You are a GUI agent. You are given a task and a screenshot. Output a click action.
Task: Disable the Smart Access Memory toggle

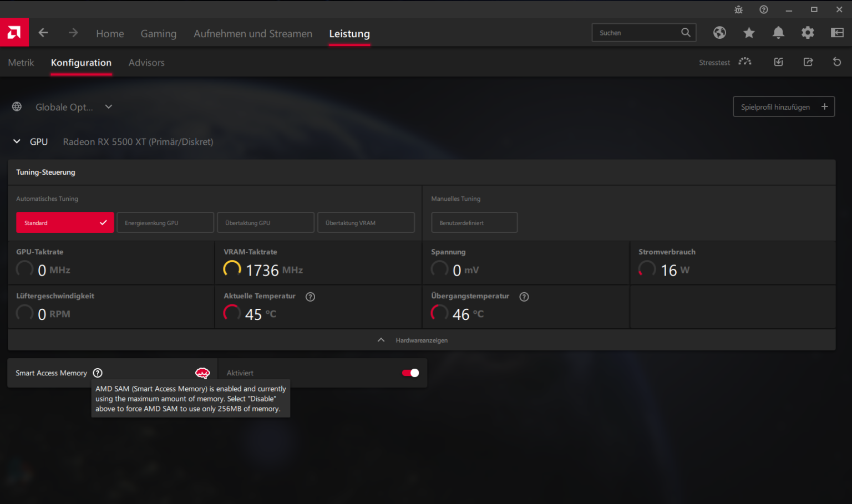[410, 373]
